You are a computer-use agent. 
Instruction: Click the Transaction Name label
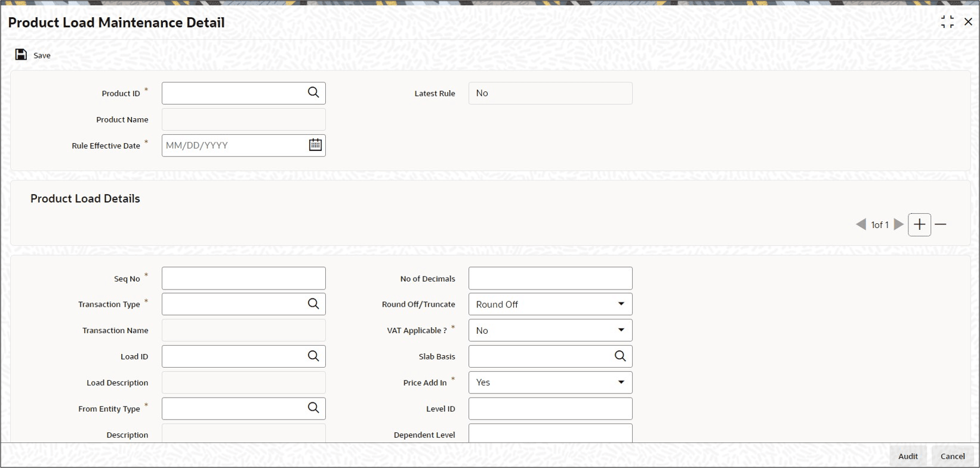[115, 331]
